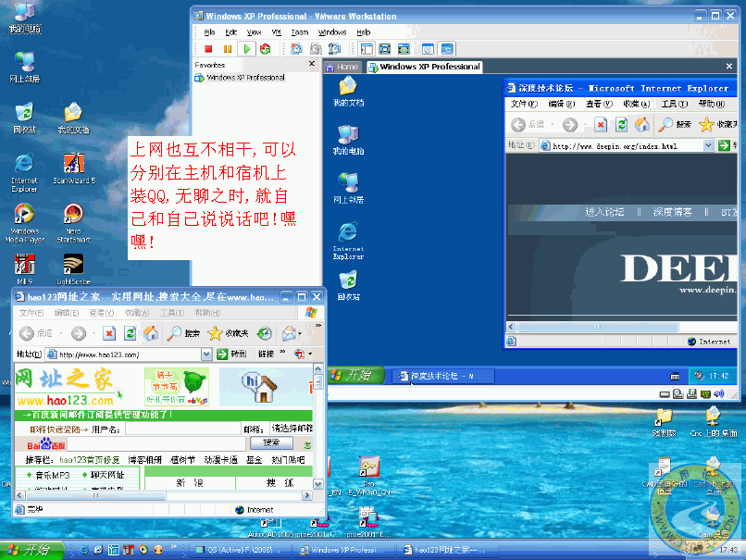Click the Baidu search box on hao123 page

tap(156, 444)
